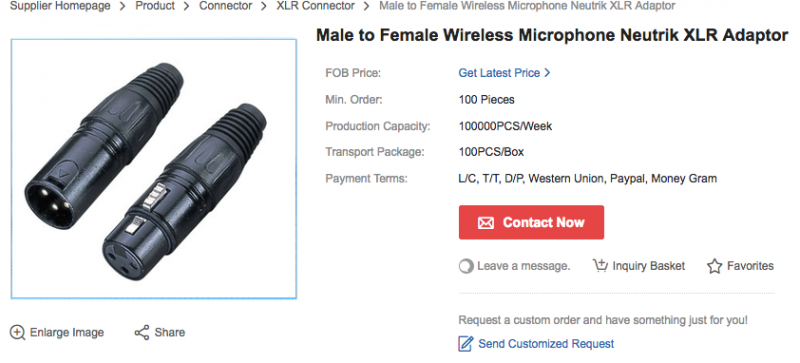Click the arrow after Get Latest Price
This screenshot has height=363, width=800.
[x=547, y=73]
